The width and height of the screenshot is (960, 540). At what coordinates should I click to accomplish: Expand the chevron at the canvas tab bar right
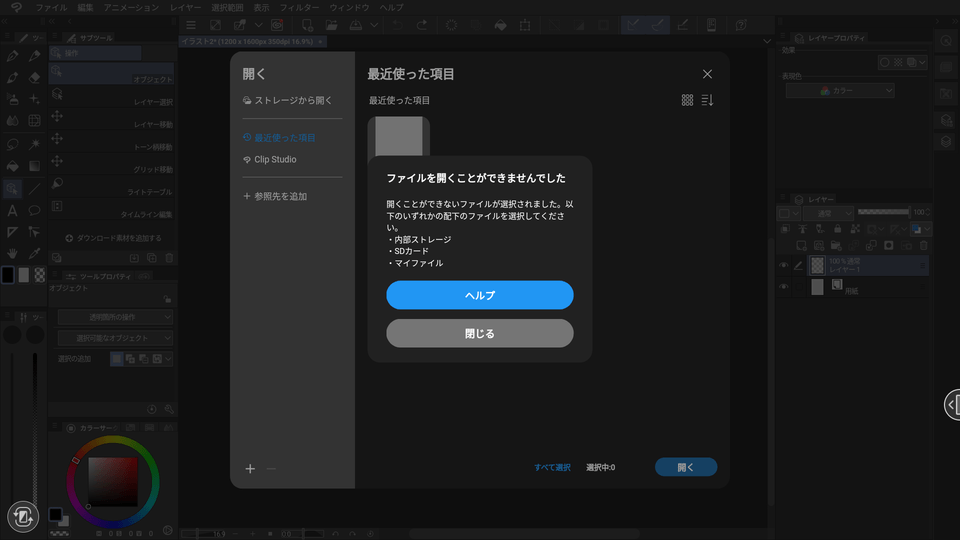[x=767, y=42]
